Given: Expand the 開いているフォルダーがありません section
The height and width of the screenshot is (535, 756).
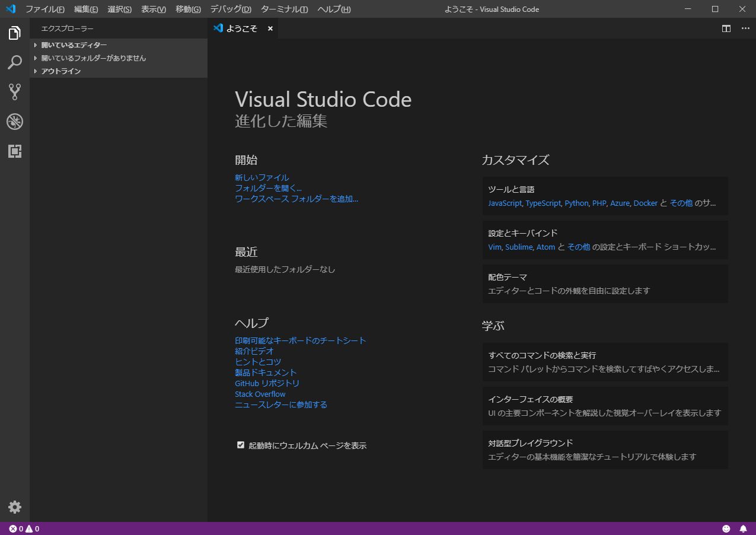Looking at the screenshot, I should (93, 58).
